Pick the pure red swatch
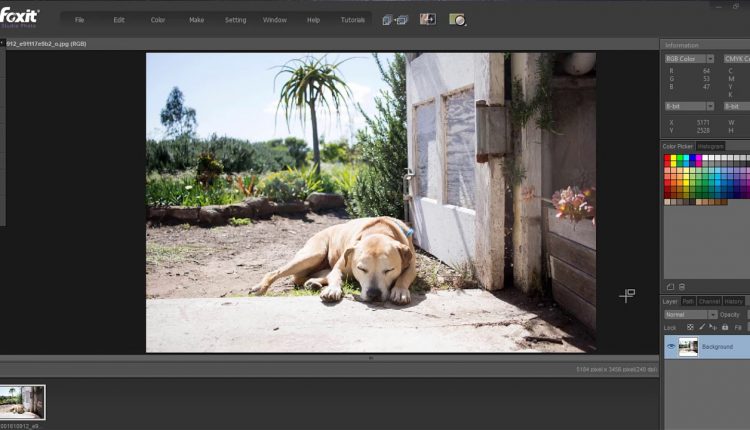 coord(667,158)
